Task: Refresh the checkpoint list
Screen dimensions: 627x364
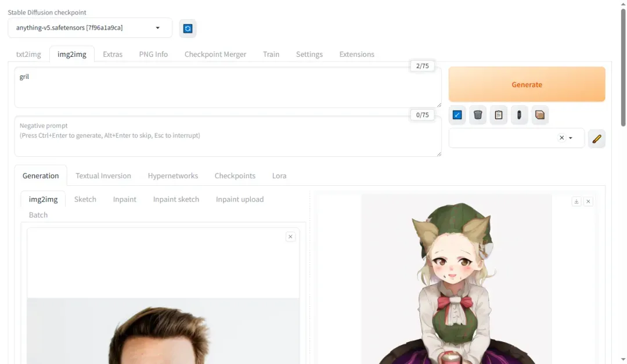Action: coord(188,28)
